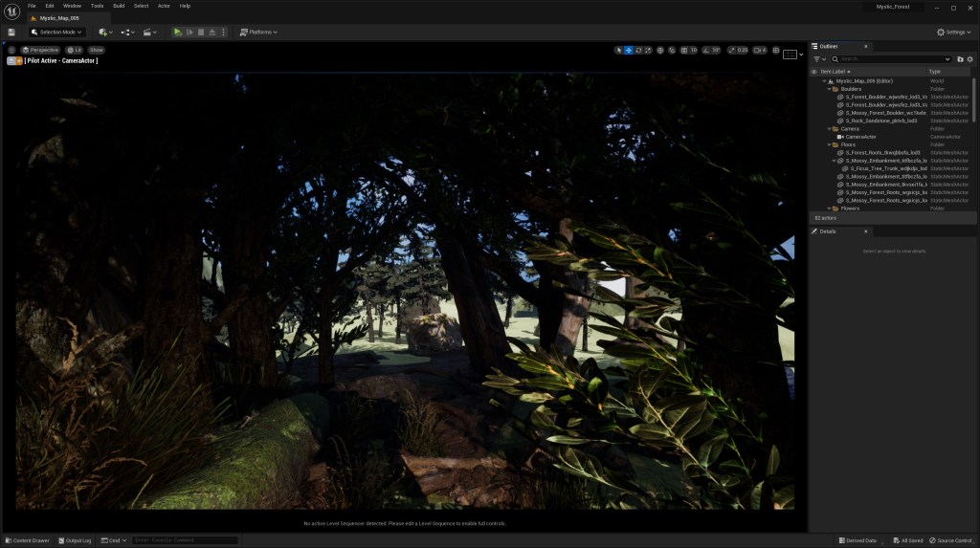
Task: Switch to the Details tab
Action: coord(828,231)
